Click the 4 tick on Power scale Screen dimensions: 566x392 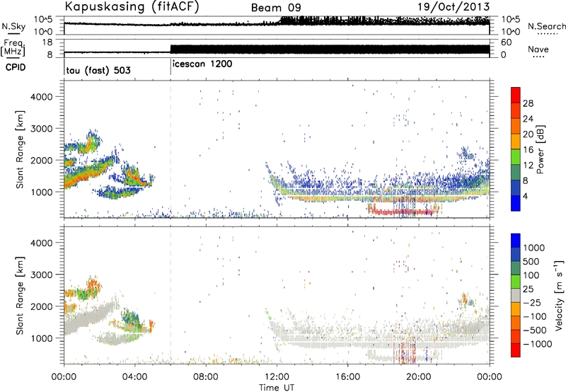tap(526, 196)
